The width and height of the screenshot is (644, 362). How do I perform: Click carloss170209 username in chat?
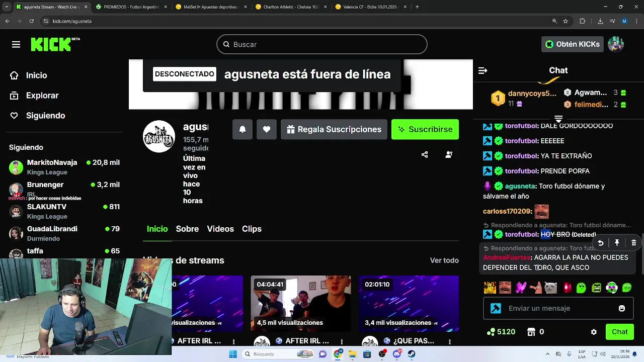pyautogui.click(x=507, y=212)
